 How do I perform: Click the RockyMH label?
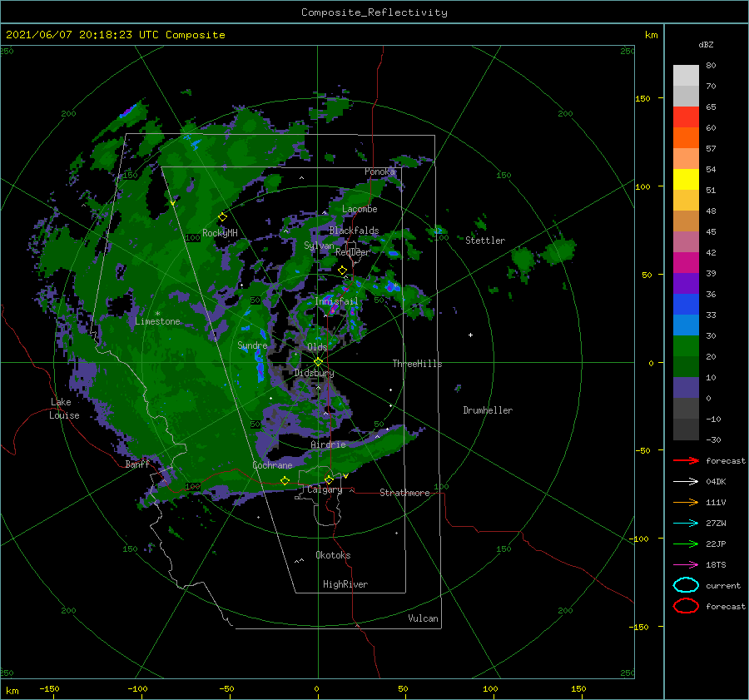[x=220, y=233]
